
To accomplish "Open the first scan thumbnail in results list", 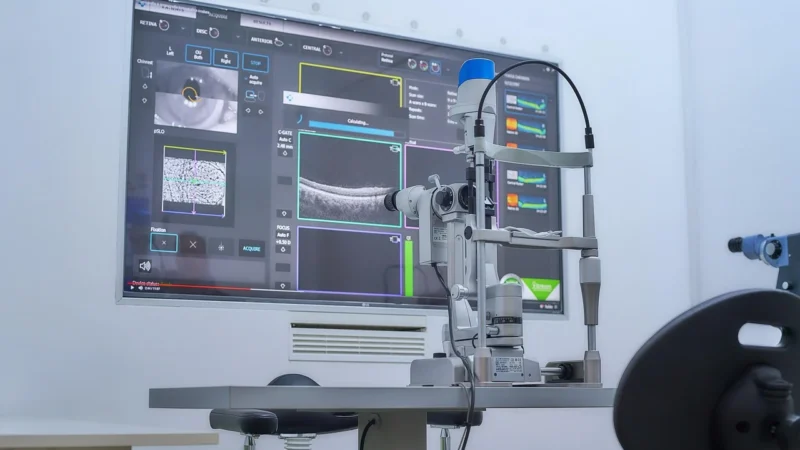I will [526, 103].
